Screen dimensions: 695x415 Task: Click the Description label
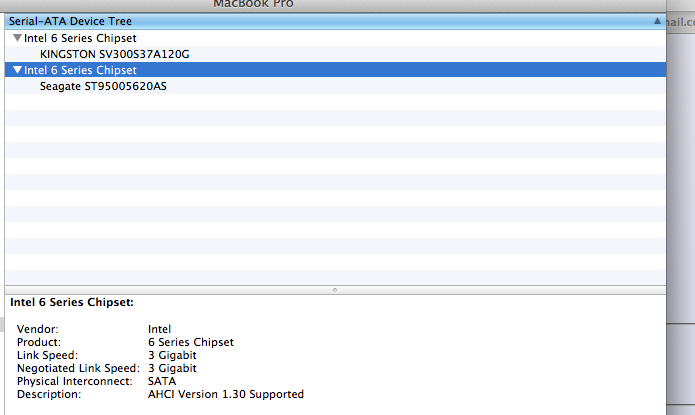[49, 394]
